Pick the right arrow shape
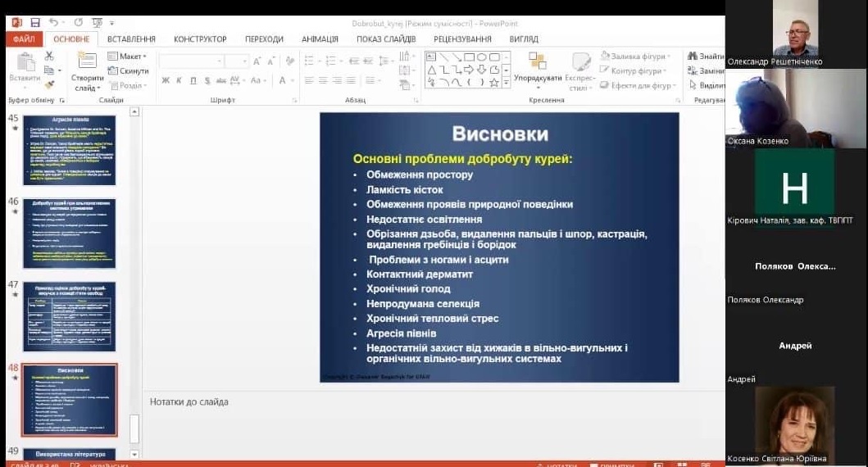Image resolution: width=868 pixels, height=467 pixels. (469, 70)
